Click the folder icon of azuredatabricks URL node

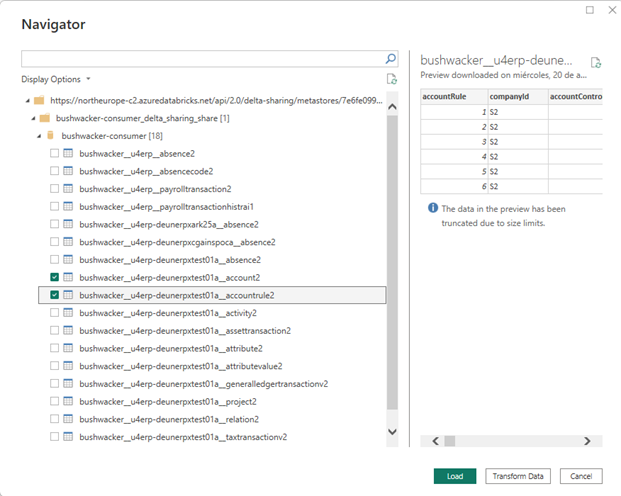[x=39, y=100]
